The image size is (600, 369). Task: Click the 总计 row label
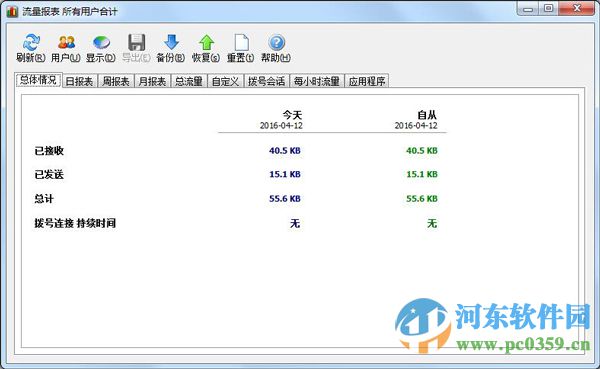click(44, 199)
